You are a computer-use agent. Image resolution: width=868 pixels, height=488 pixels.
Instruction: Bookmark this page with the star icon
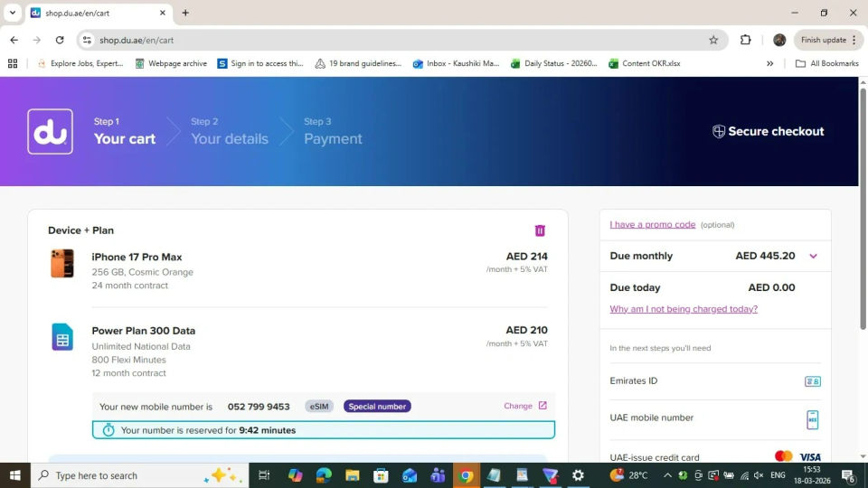click(x=713, y=40)
